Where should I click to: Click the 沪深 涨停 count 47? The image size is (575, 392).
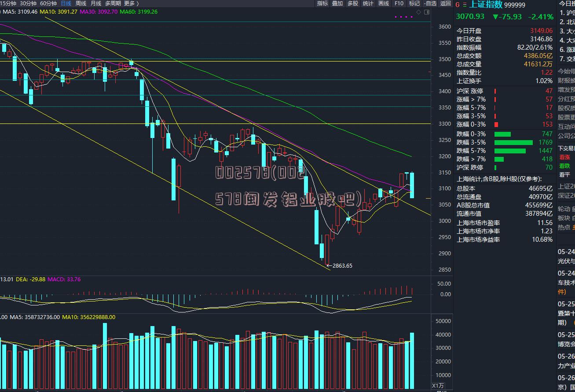[x=549, y=91]
